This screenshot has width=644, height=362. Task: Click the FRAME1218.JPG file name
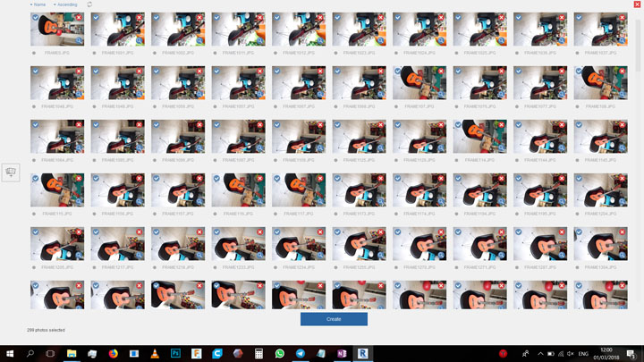pyautogui.click(x=178, y=267)
